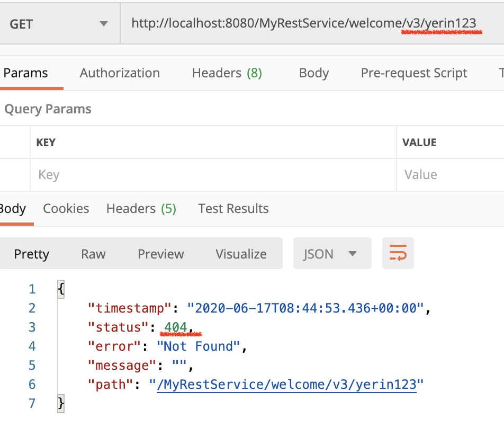Switch to the request Body tab
Viewport: 504px width, 427px height.
click(x=314, y=73)
